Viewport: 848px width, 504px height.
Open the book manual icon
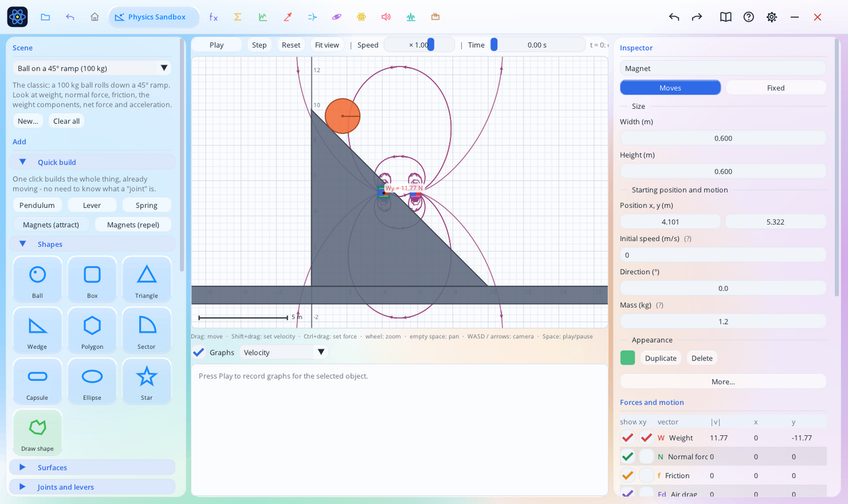[726, 17]
